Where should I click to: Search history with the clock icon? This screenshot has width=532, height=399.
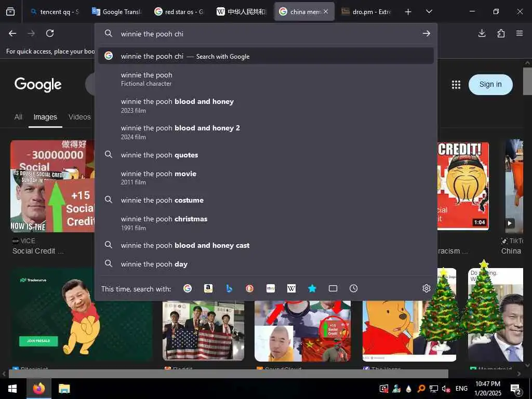[x=353, y=288]
